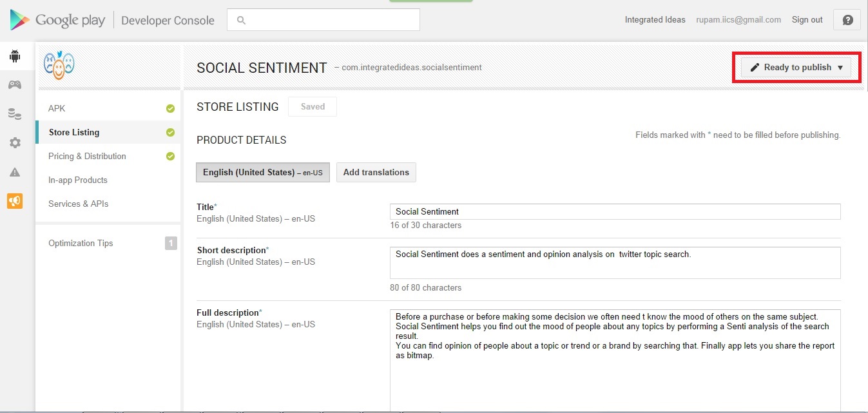Click the Optimization Tips count badge

(171, 243)
